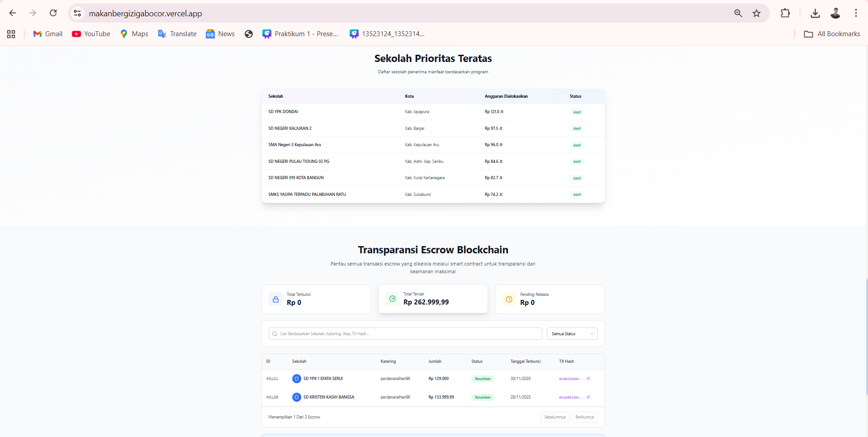Open external link icon for escrow #8120 hash
Screen dimensions: 868x437
click(588, 397)
